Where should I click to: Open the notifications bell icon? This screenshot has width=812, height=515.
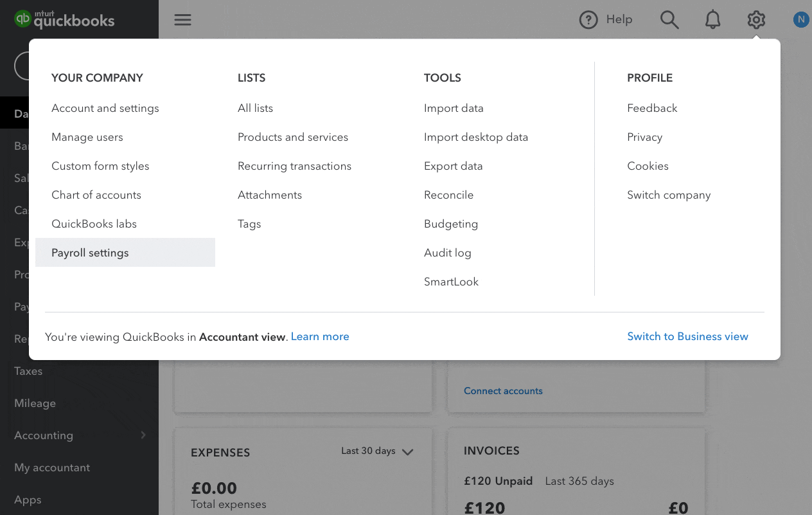[x=712, y=20]
